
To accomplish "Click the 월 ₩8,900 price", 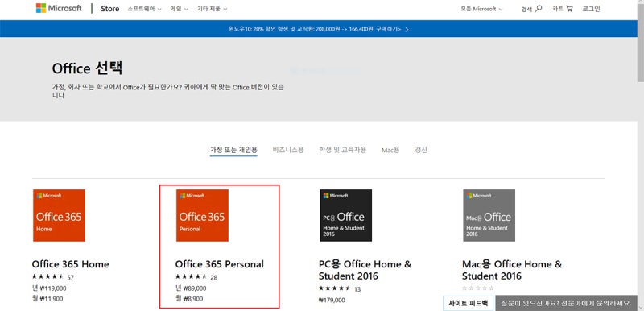I will pyautogui.click(x=189, y=299).
